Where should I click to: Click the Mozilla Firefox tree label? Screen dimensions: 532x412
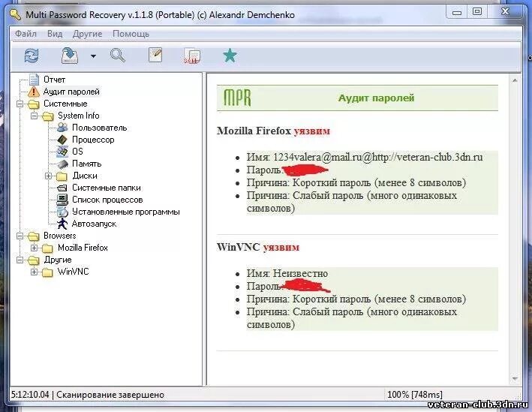click(x=83, y=248)
